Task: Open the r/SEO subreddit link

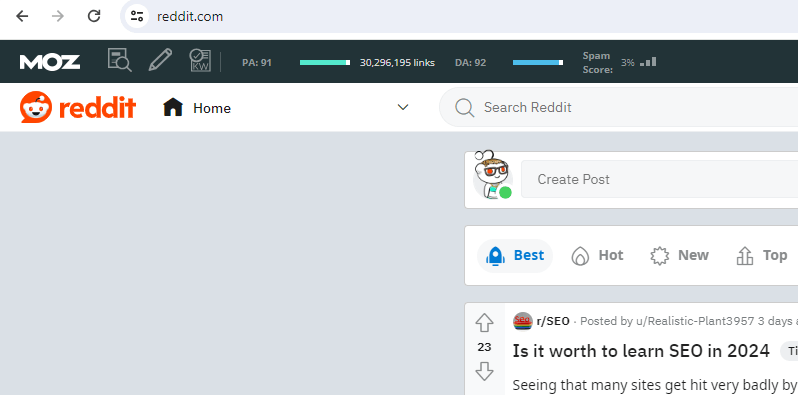Action: pos(553,321)
